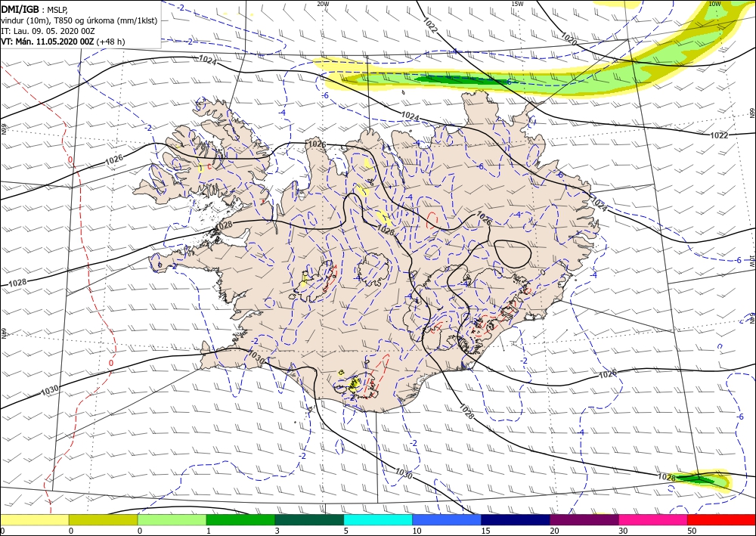Choose the bright blue legend swatch
756x536 pixels.
[447, 519]
